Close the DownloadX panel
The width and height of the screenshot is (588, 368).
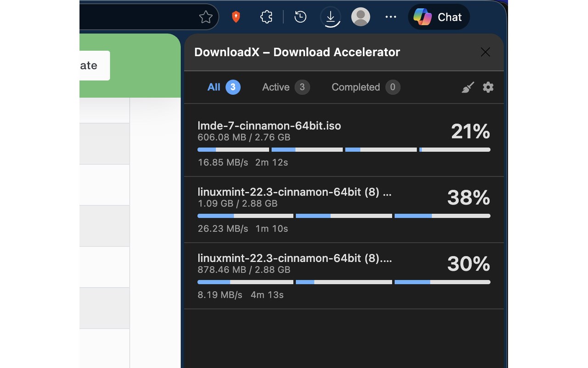pos(485,52)
